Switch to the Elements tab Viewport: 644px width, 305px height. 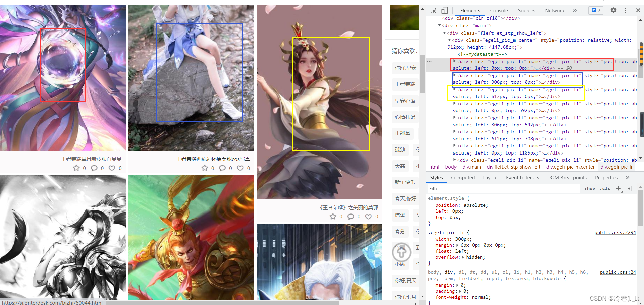(470, 11)
